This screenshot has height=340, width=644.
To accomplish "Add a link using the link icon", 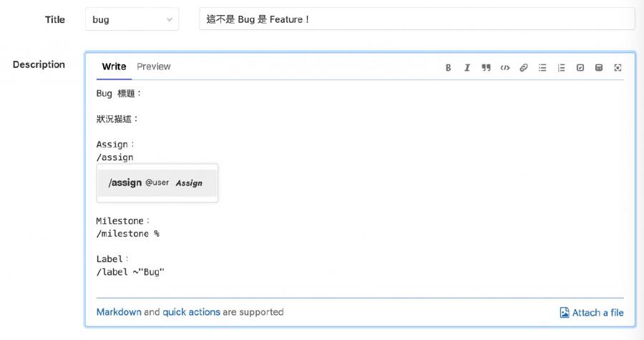I will point(524,68).
